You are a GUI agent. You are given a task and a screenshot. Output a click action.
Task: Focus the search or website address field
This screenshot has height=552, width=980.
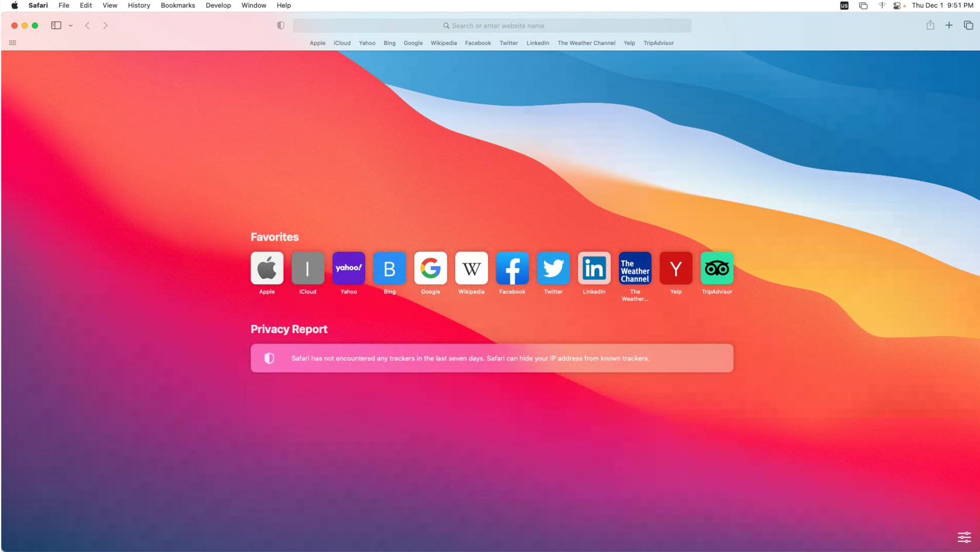(x=492, y=26)
